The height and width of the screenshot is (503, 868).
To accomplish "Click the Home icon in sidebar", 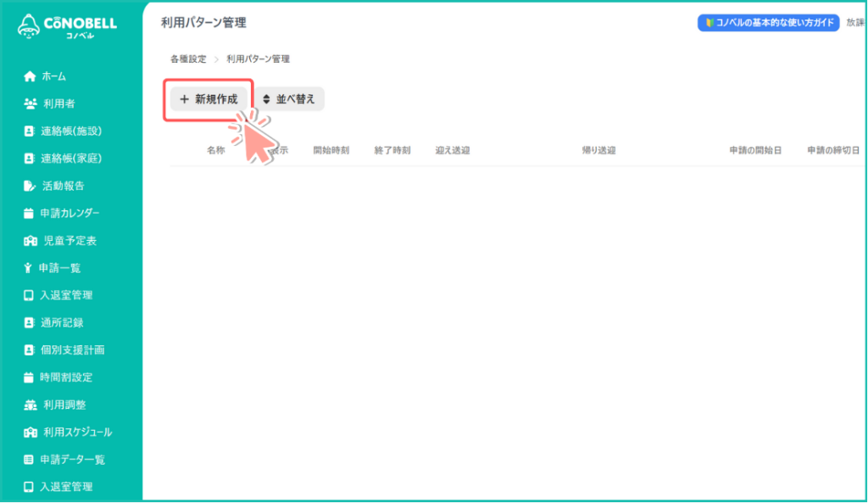I will (30, 76).
